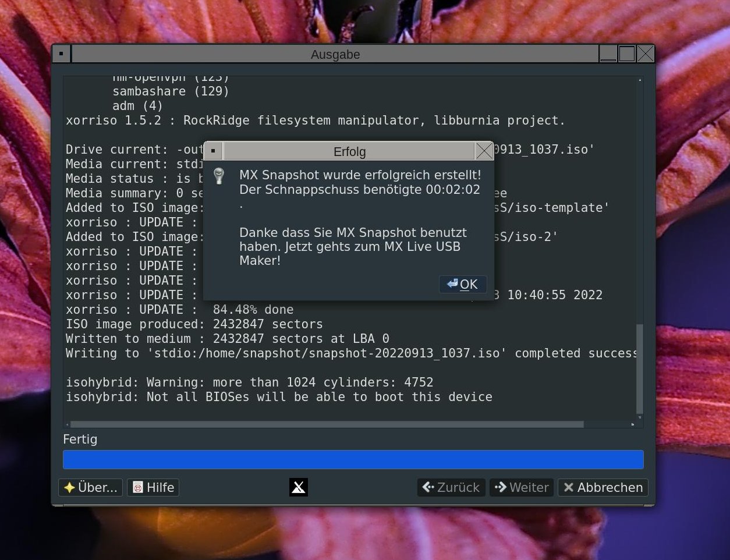Screen dimensions: 730x560
Task: Click the horizontal scrollbar right arrow
Action: [x=633, y=424]
